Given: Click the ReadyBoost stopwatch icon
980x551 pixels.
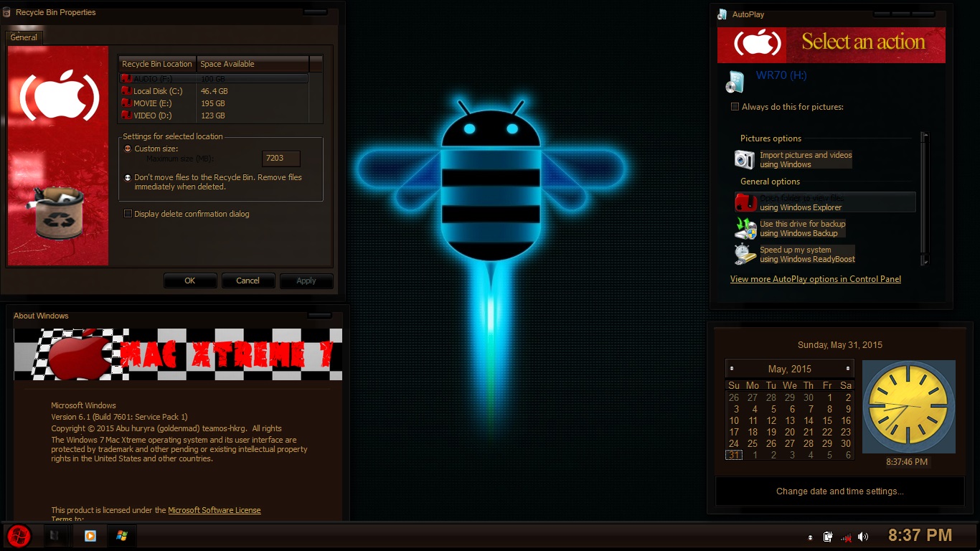Looking at the screenshot, I should coord(745,254).
